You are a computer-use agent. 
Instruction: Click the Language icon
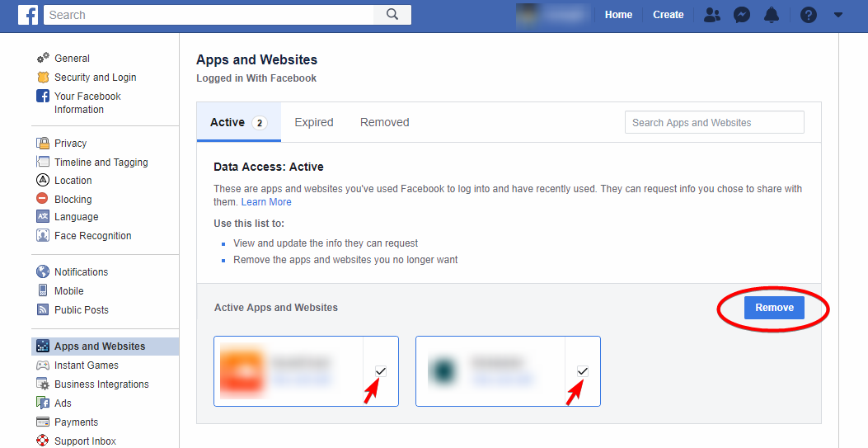(43, 216)
